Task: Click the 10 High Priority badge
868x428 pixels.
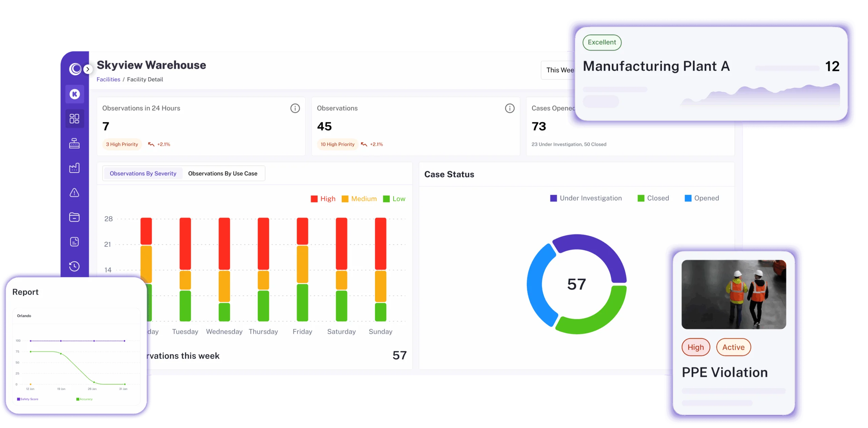Action: tap(337, 144)
